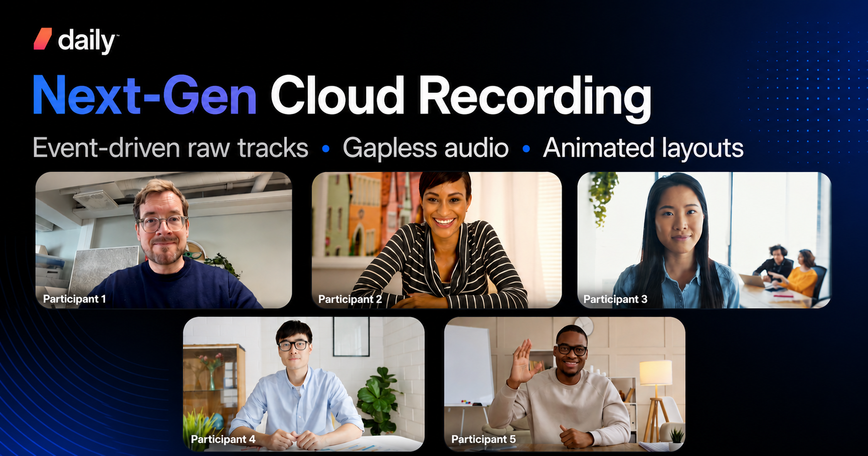Image resolution: width=868 pixels, height=456 pixels.
Task: Click the red Daily logo icon
Action: click(x=43, y=39)
